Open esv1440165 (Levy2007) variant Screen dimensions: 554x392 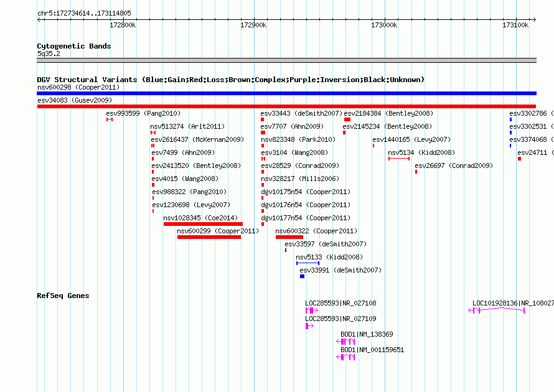click(411, 139)
